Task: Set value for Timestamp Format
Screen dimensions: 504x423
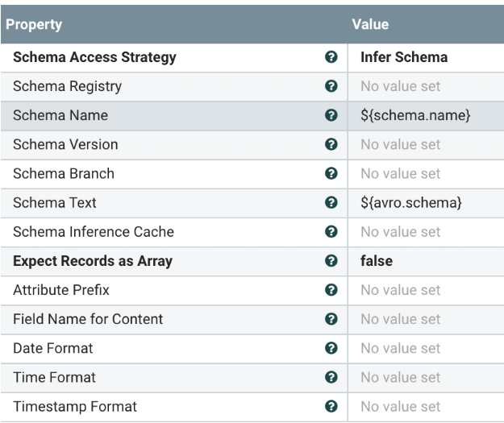Action: (x=401, y=406)
